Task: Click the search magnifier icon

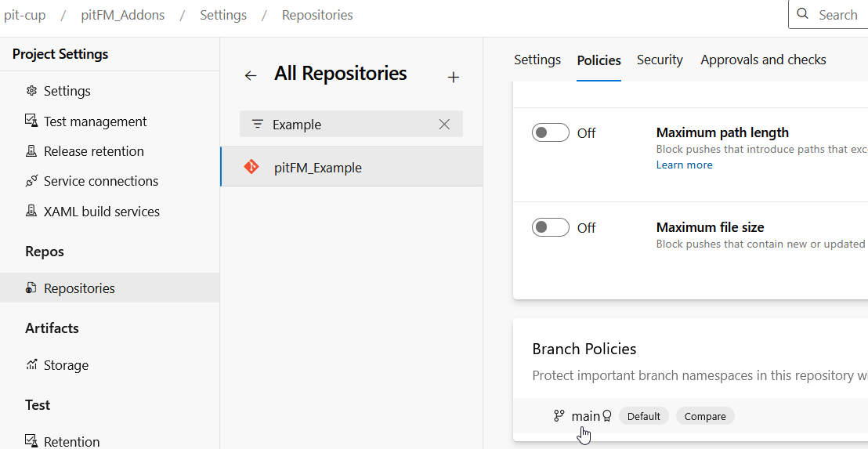Action: (802, 14)
